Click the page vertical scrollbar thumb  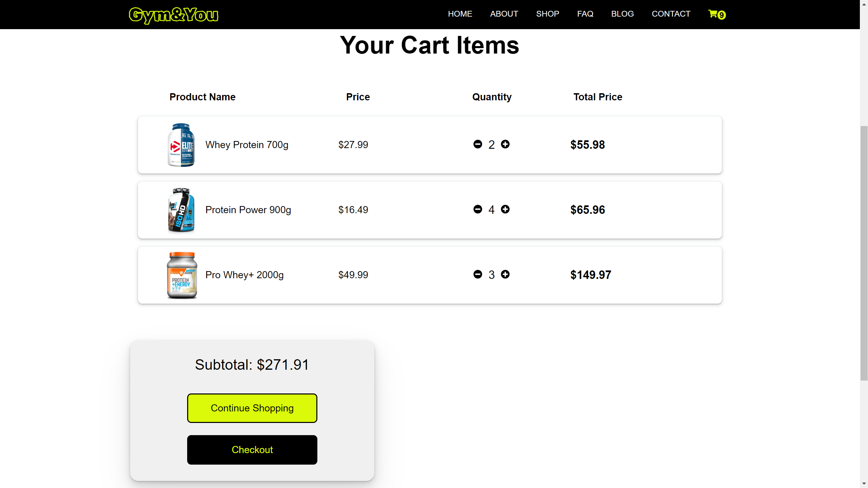(x=864, y=253)
